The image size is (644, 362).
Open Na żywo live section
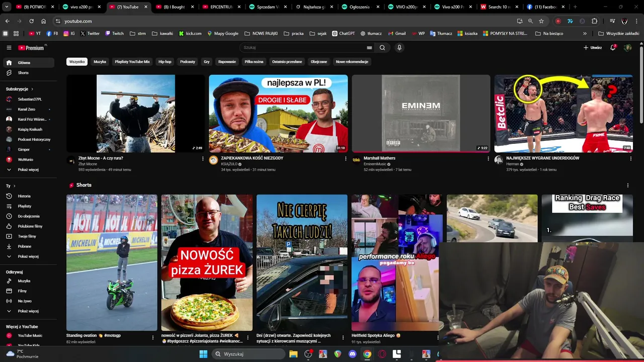tap(28, 301)
